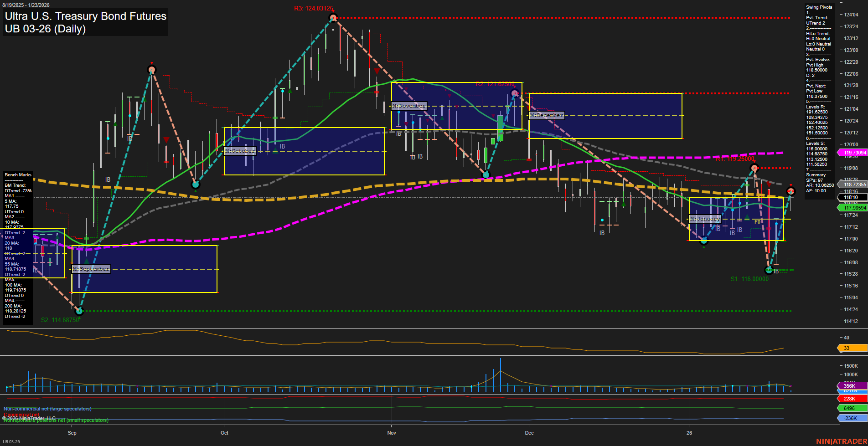Click the Nov label on the time axis
868x446 pixels.
click(392, 433)
